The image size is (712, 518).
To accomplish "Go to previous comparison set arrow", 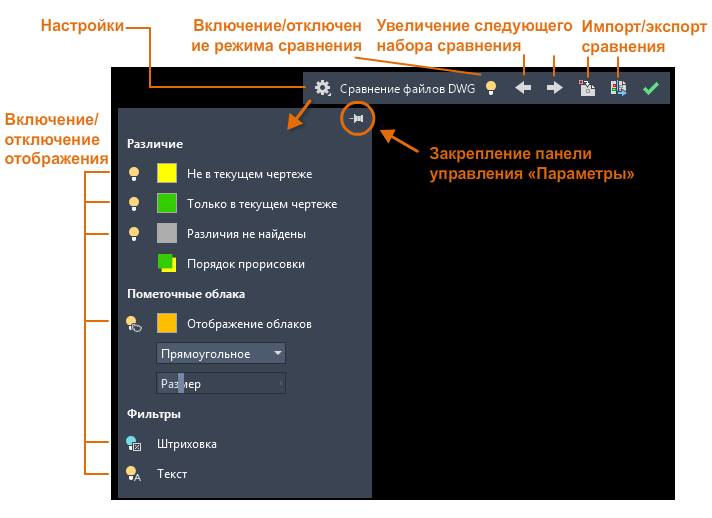I will click(523, 88).
